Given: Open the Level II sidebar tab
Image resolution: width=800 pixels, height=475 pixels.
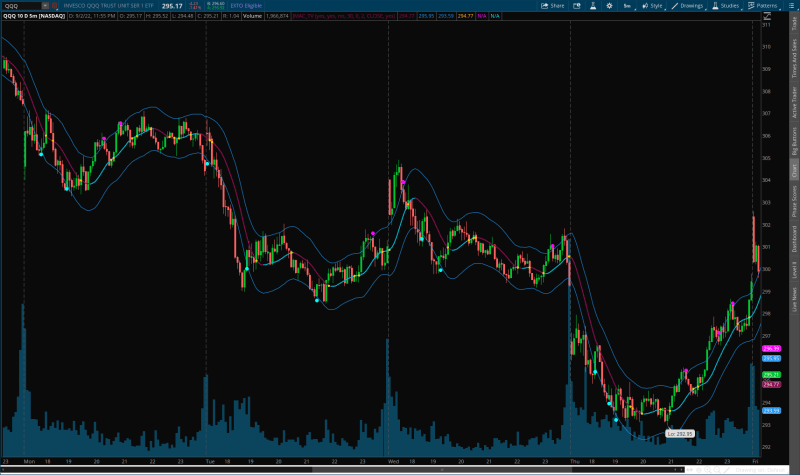Looking at the screenshot, I should (794, 269).
